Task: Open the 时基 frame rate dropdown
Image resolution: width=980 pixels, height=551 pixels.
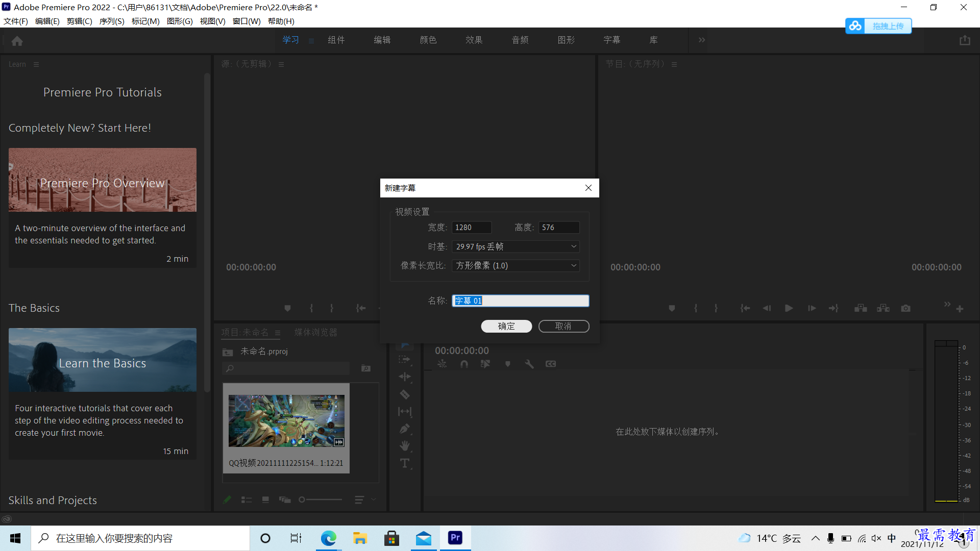Action: (x=516, y=246)
